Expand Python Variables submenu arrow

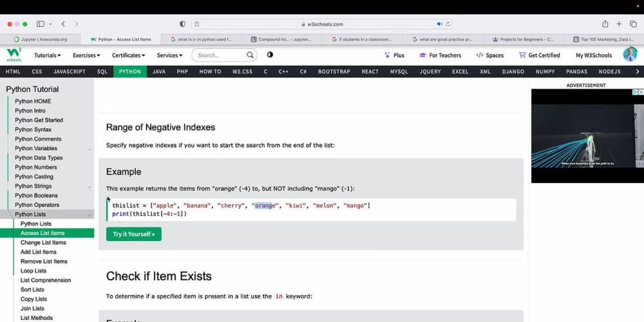point(89,149)
